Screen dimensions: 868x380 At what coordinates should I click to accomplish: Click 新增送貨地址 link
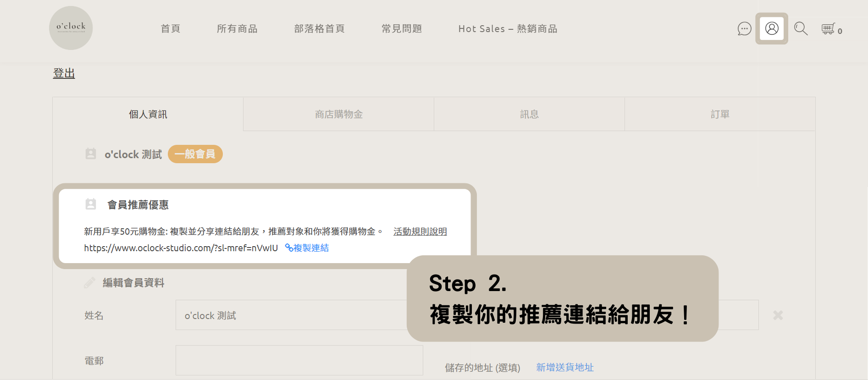(565, 367)
